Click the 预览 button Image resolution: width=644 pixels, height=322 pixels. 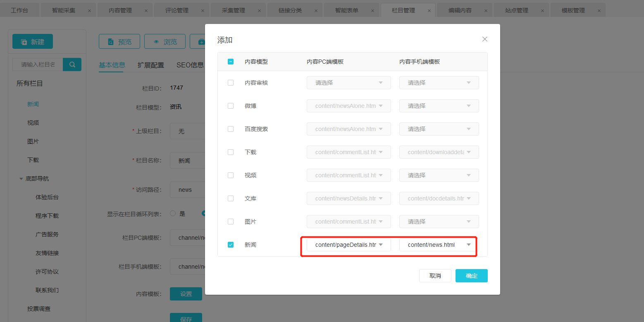[x=119, y=41]
